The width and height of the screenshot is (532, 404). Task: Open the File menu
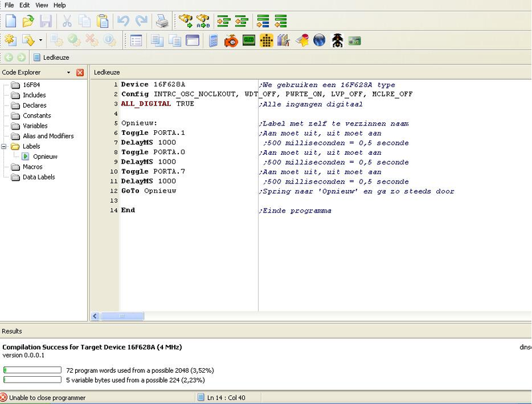coord(9,5)
